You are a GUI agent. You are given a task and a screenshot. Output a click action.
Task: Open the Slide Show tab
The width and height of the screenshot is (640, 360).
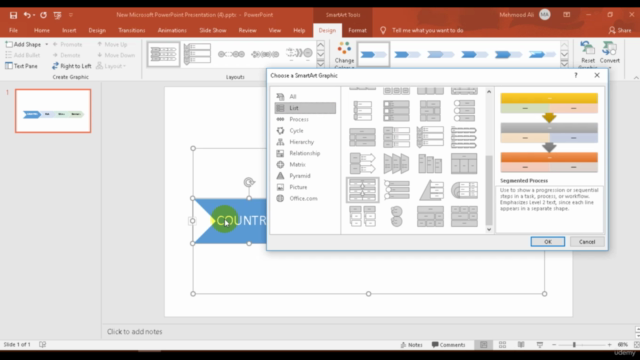(x=213, y=30)
